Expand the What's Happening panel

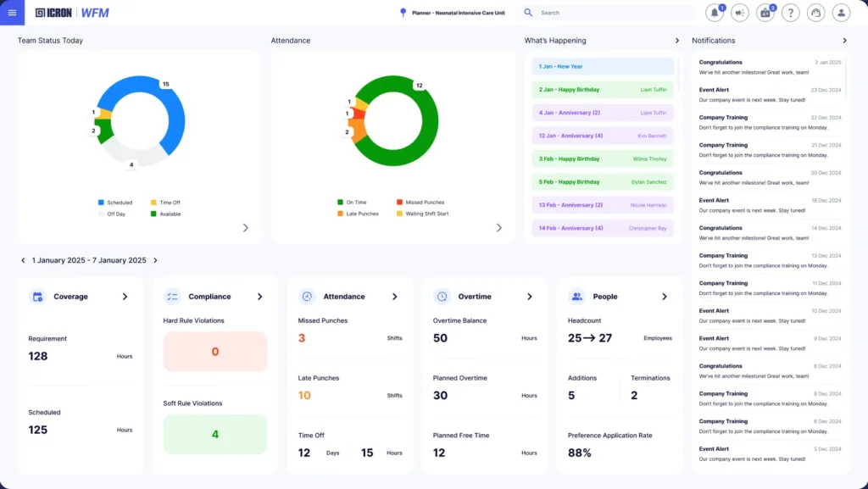pos(677,41)
